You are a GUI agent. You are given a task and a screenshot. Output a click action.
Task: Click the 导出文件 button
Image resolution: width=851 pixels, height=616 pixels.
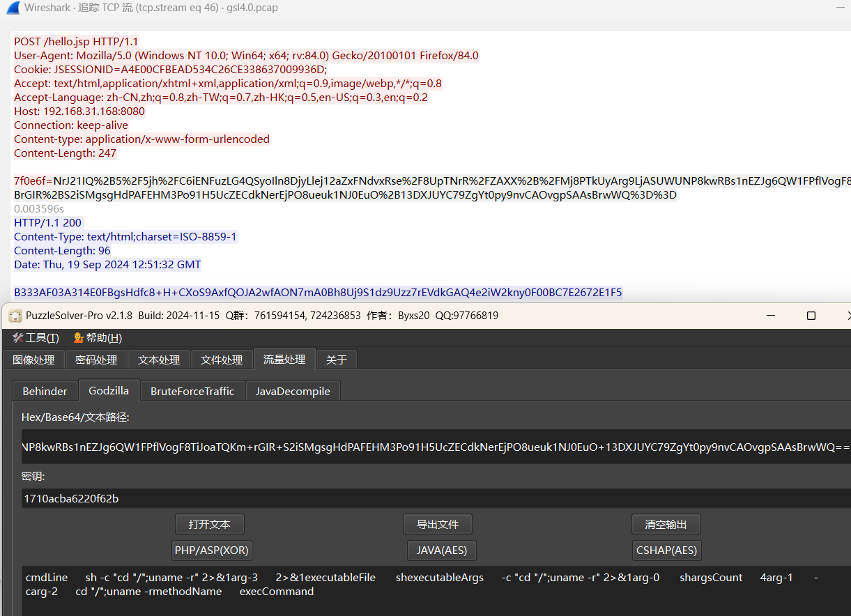(438, 524)
